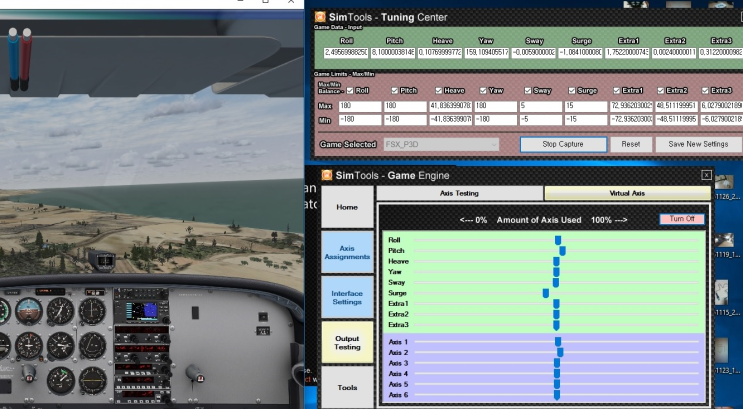The width and height of the screenshot is (743, 409).
Task: Click the GPS display in cockpit panel
Action: coord(142,311)
